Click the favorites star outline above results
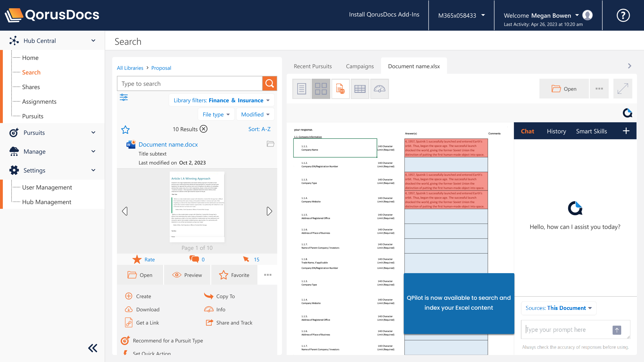Image resolution: width=644 pixels, height=362 pixels. pyautogui.click(x=125, y=129)
